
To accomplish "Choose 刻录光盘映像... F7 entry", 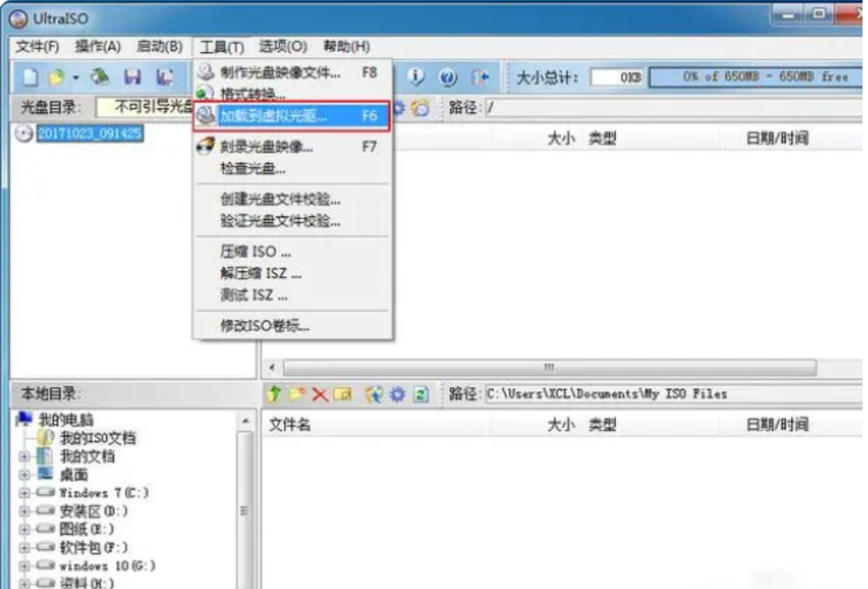I will pos(293,146).
